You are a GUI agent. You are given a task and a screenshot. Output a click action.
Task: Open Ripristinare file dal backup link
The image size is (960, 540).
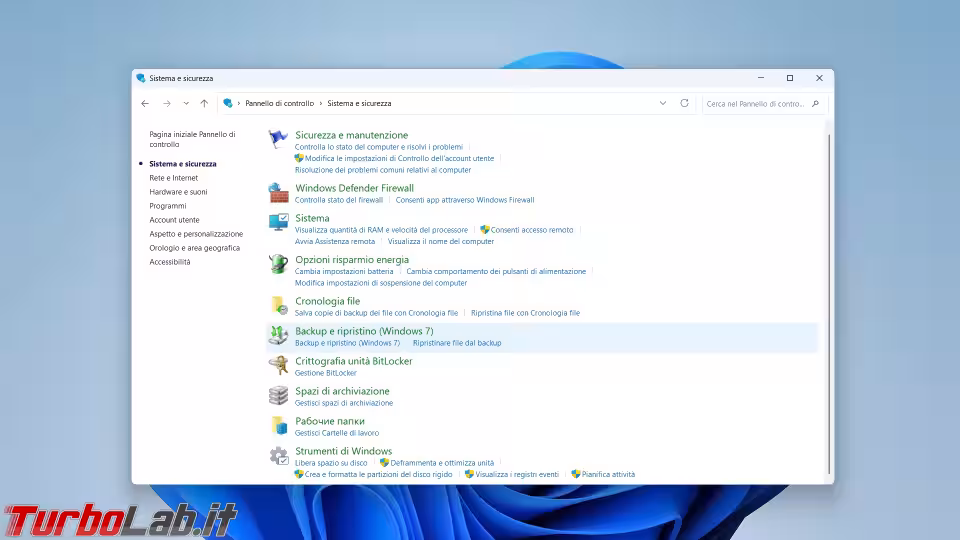[x=457, y=343]
